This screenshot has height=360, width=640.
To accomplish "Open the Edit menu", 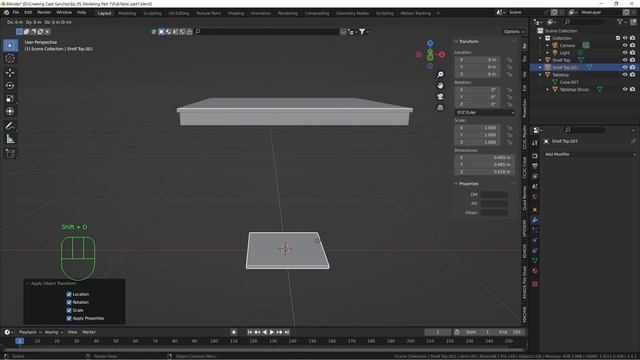I will coord(28,13).
